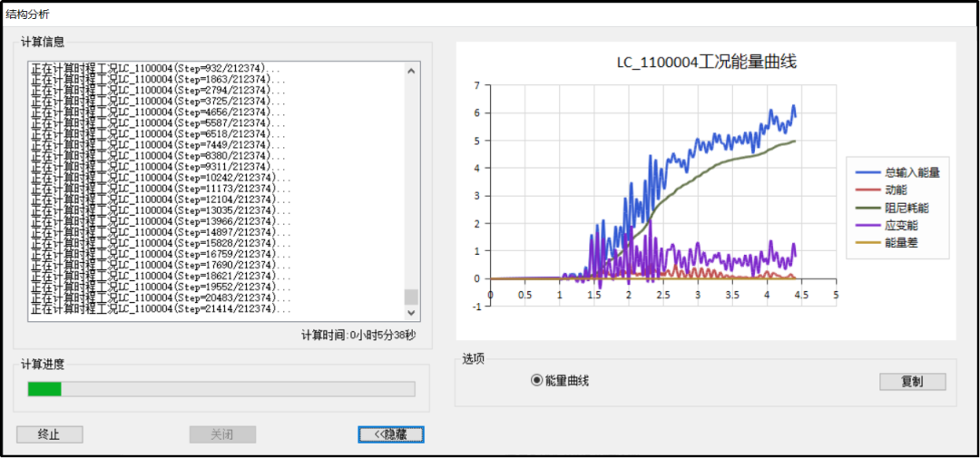Click the 选项 group label
This screenshot has height=458, width=980.
click(x=473, y=358)
